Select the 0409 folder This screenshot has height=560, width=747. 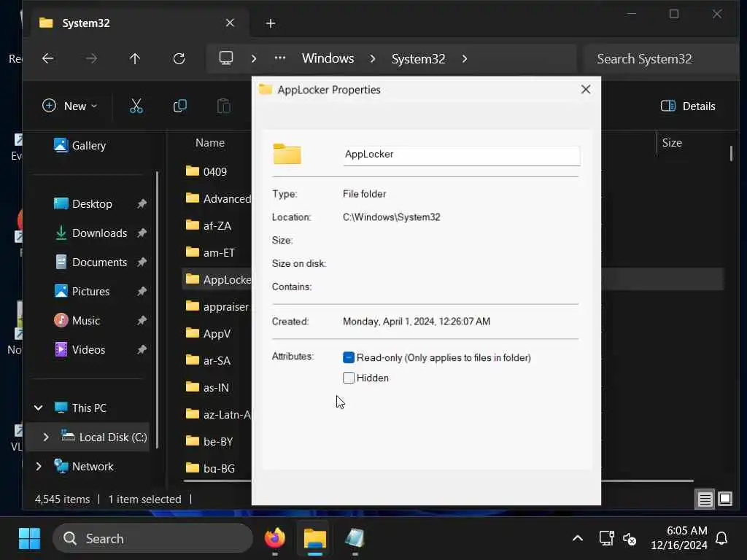206,171
